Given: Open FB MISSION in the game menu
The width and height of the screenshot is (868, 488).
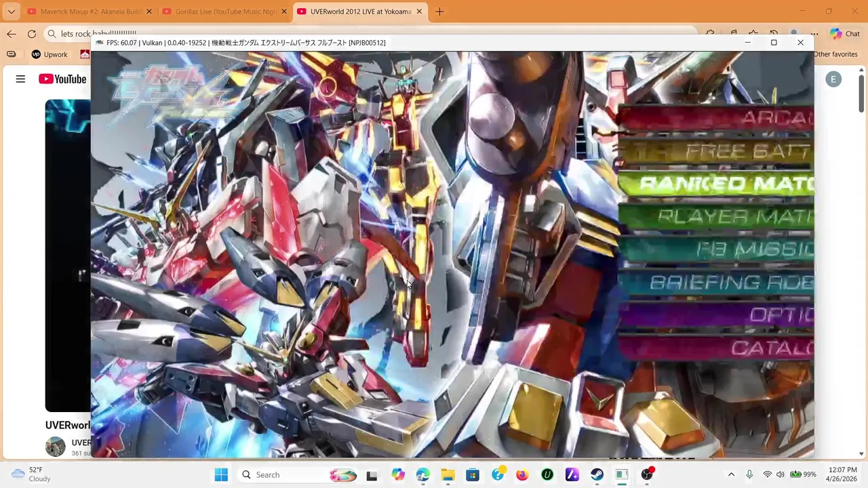Looking at the screenshot, I should (716, 249).
